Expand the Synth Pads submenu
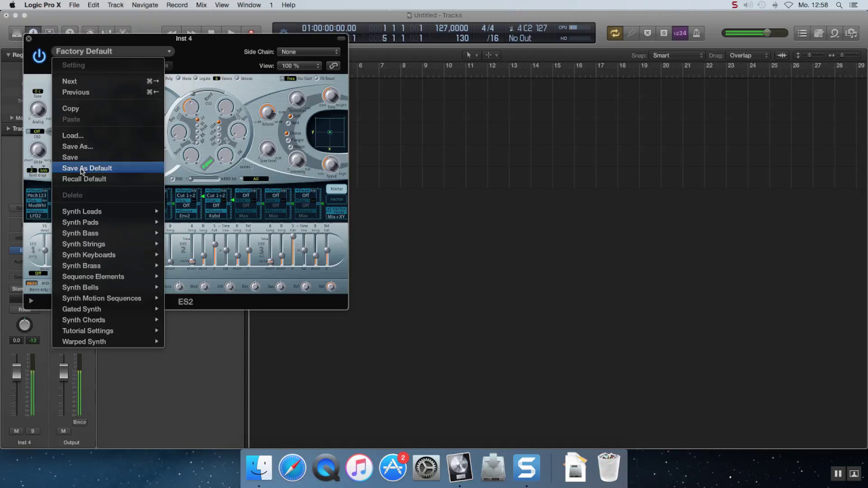 (x=108, y=222)
